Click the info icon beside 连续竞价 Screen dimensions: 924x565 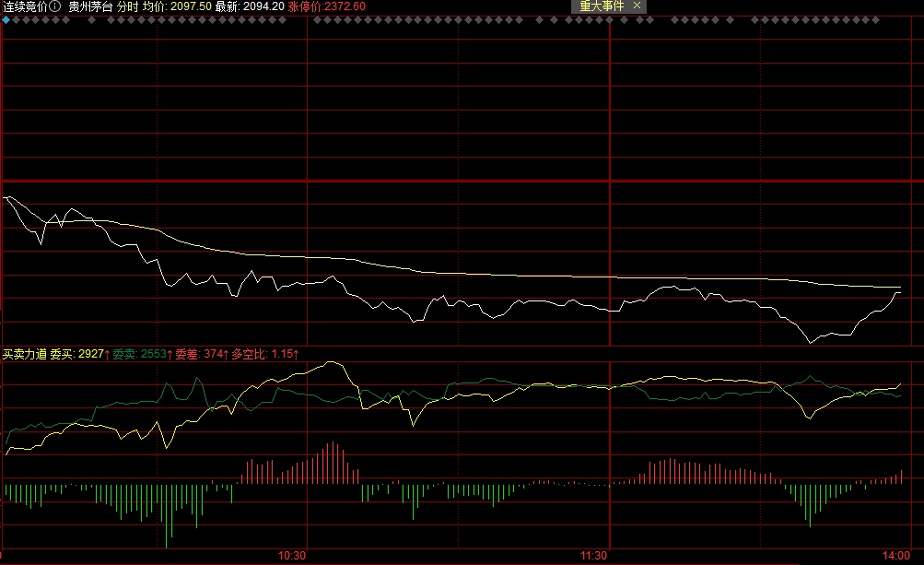coord(54,6)
